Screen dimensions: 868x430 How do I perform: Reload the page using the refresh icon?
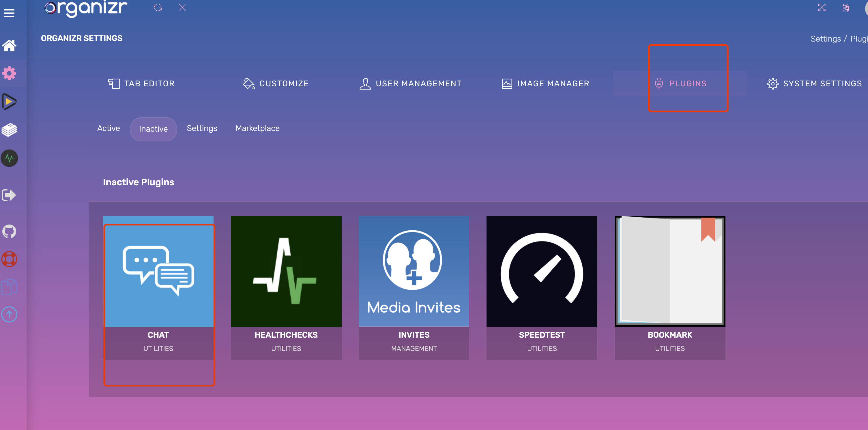[x=158, y=8]
